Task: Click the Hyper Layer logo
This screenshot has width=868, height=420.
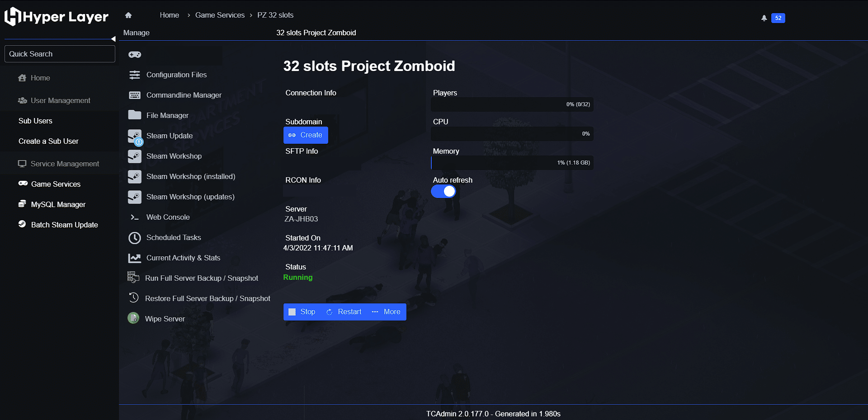Action: (57, 17)
